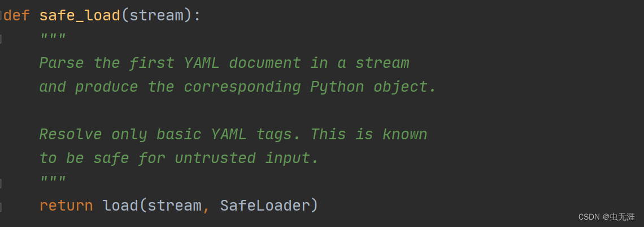Click the def keyword

17,15
